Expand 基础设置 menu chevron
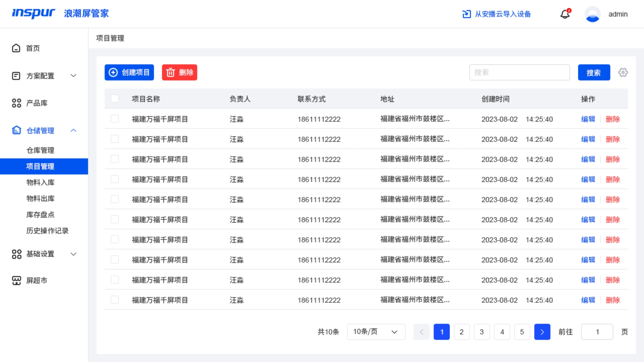This screenshot has width=644, height=362. 73,254
